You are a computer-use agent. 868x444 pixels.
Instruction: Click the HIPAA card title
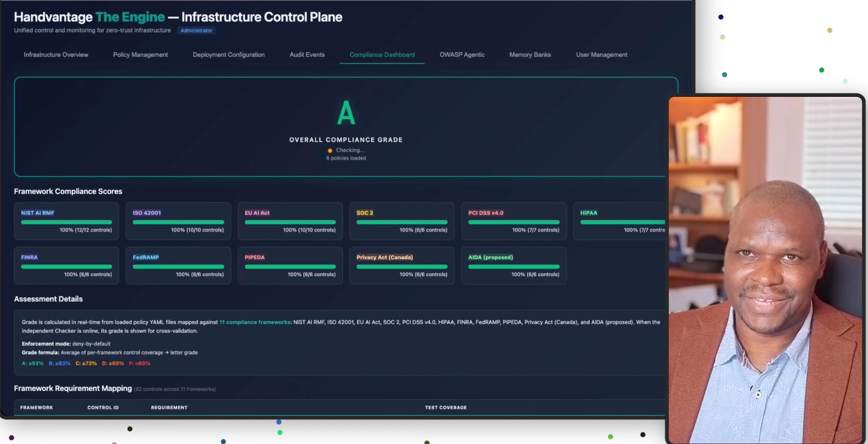pyautogui.click(x=589, y=213)
